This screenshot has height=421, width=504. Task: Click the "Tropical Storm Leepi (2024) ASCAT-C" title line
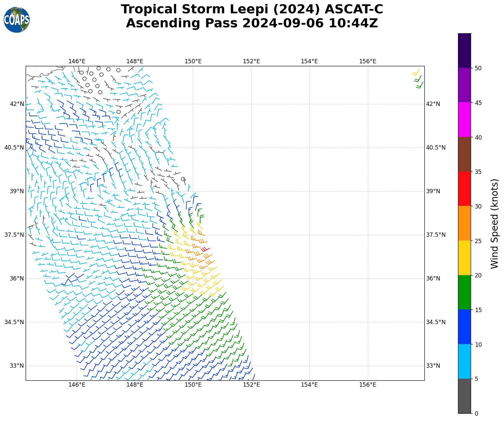coord(252,9)
